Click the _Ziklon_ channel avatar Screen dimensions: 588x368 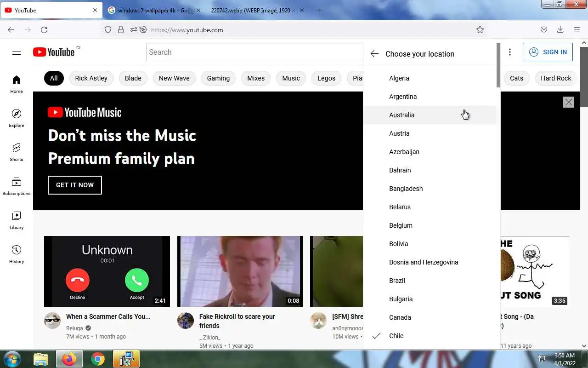click(x=186, y=321)
